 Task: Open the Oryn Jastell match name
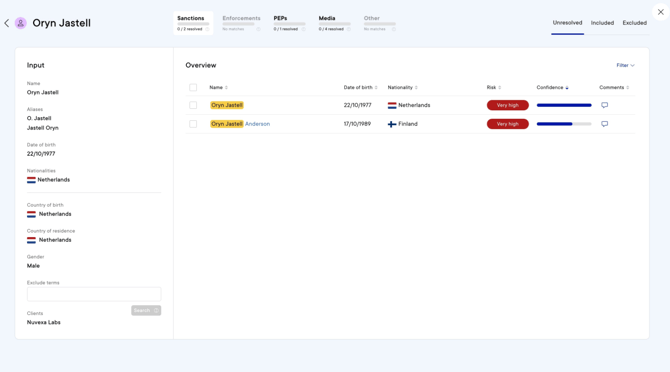click(x=227, y=105)
